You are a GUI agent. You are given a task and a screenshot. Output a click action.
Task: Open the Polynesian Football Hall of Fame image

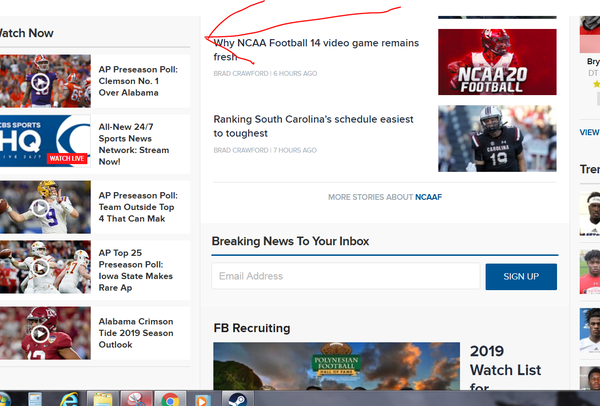point(336,366)
